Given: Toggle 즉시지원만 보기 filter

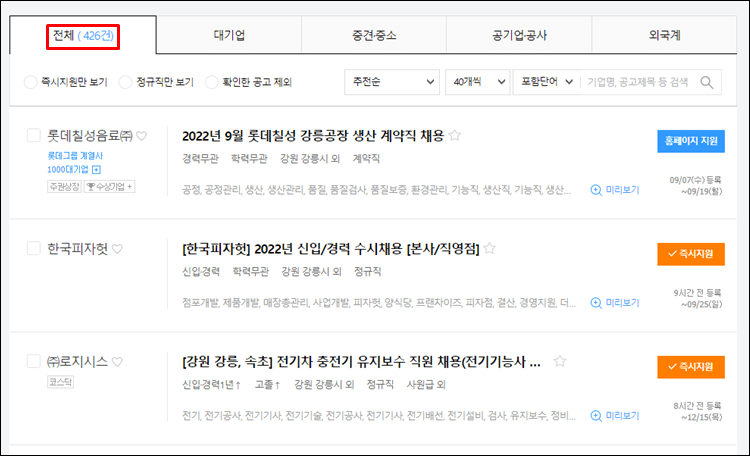Looking at the screenshot, I should 30,82.
